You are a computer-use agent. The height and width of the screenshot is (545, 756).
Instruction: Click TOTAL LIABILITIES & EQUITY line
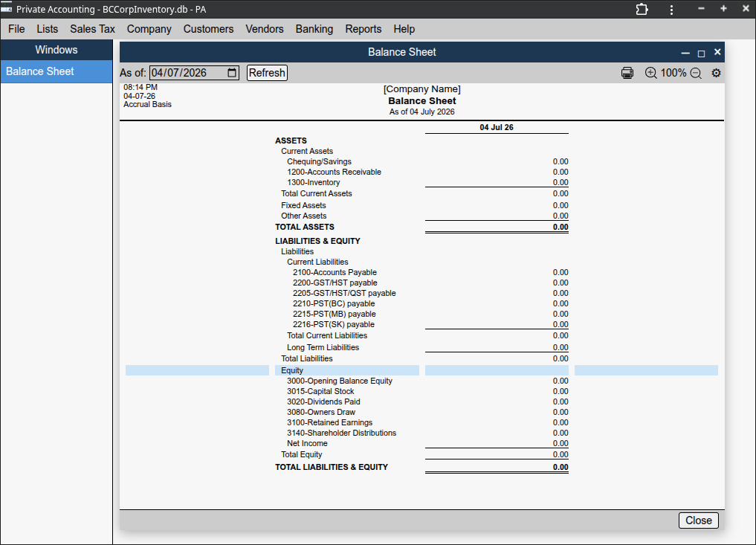pyautogui.click(x=422, y=468)
